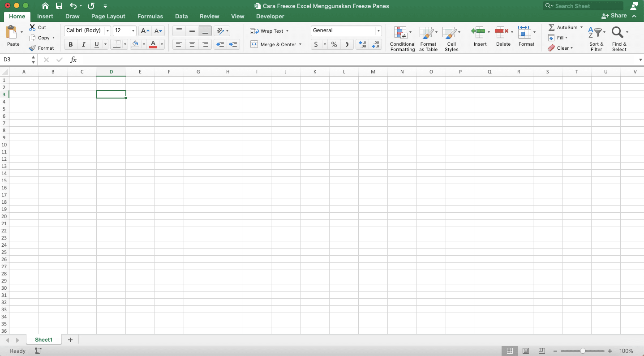
Task: Open the Data ribbon tab
Action: pyautogui.click(x=181, y=16)
